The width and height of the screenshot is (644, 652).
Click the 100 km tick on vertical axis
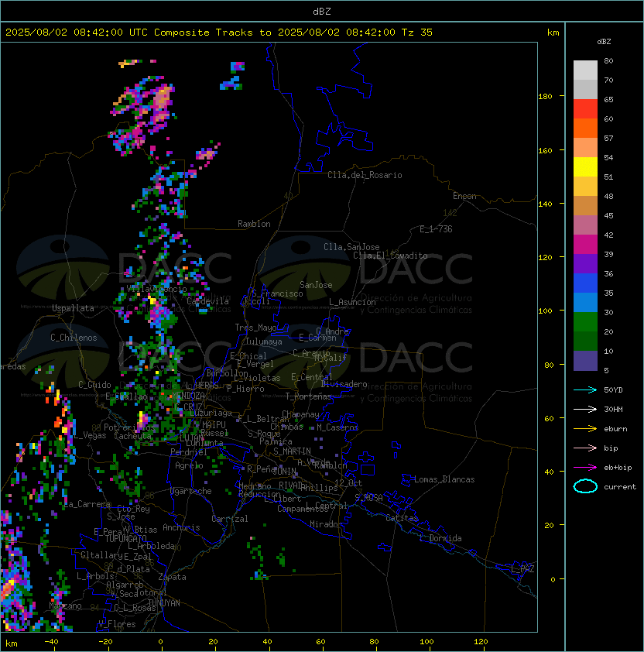545,311
